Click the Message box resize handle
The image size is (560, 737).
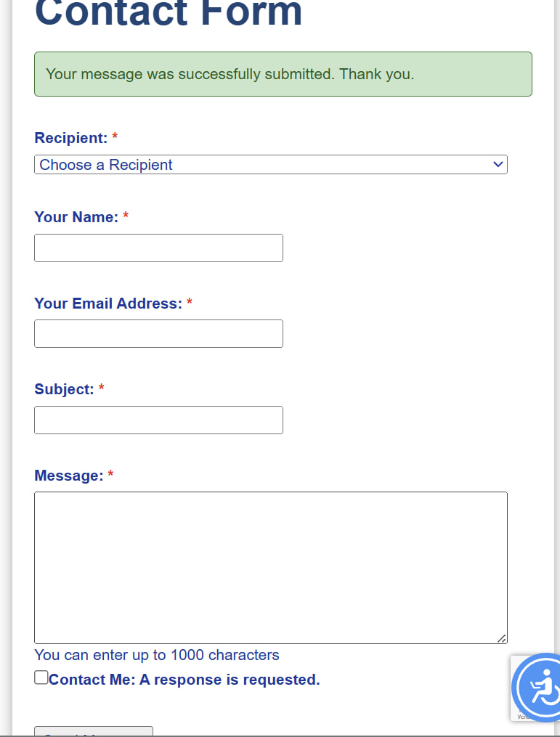501,638
